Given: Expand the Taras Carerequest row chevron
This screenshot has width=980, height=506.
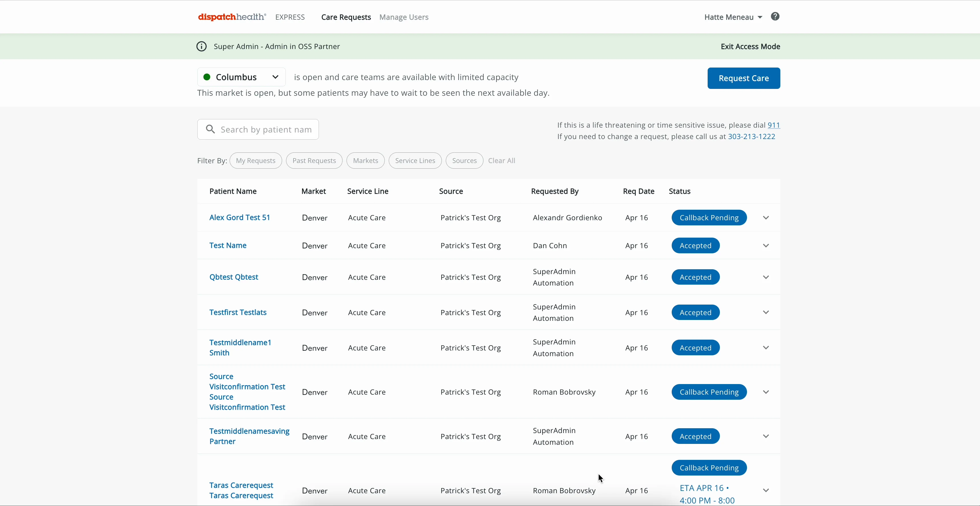Looking at the screenshot, I should click(x=766, y=490).
